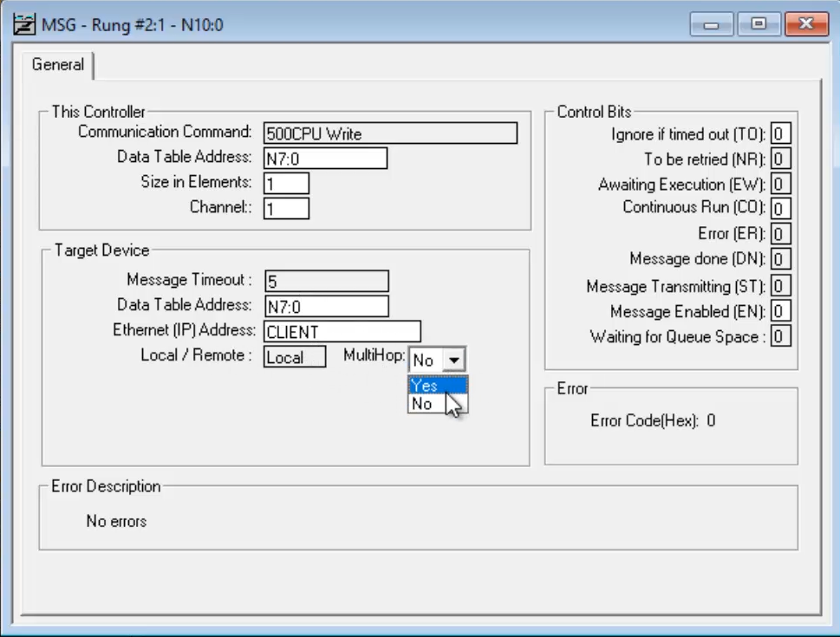
Task: Open the MultiHop dropdown arrow
Action: (x=454, y=360)
